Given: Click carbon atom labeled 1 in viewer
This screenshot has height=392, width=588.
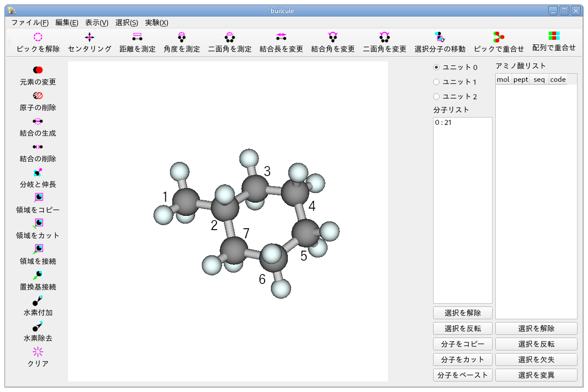Looking at the screenshot, I should tap(186, 202).
